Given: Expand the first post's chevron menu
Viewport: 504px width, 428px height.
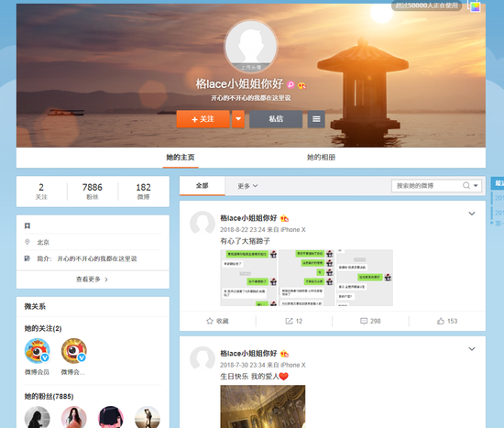Looking at the screenshot, I should point(472,214).
